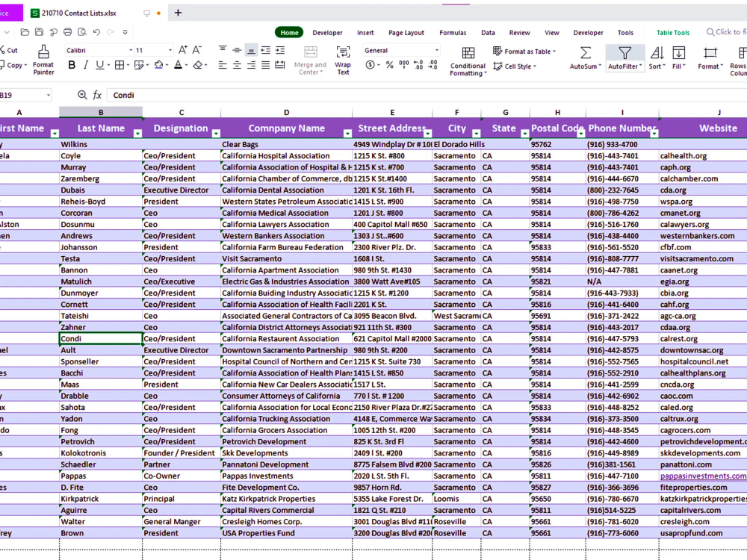Center cell text horizontally
Viewport: 747px width, 560px height.
tap(237, 65)
